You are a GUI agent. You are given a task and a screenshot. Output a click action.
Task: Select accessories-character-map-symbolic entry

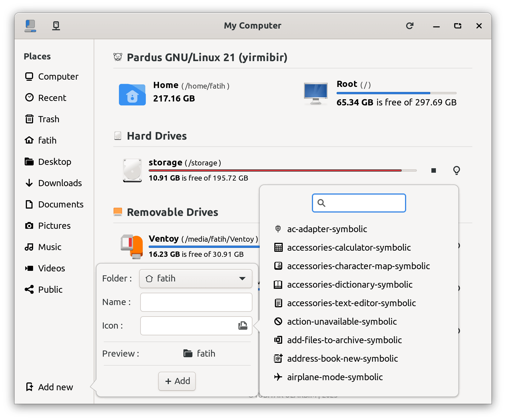tap(359, 266)
